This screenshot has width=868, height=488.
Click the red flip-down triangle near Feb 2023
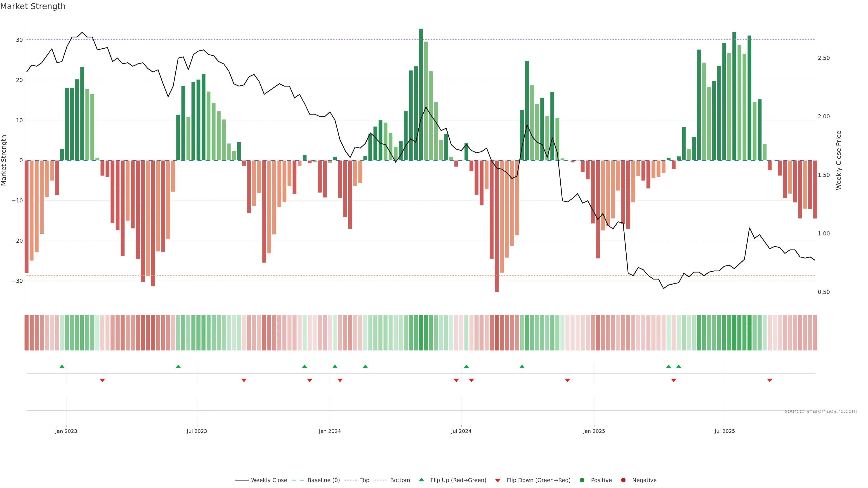click(102, 380)
